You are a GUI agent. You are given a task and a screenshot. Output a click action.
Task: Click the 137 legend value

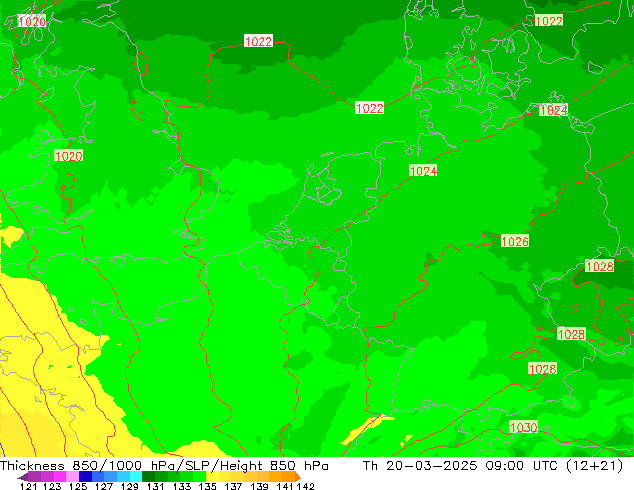click(233, 486)
